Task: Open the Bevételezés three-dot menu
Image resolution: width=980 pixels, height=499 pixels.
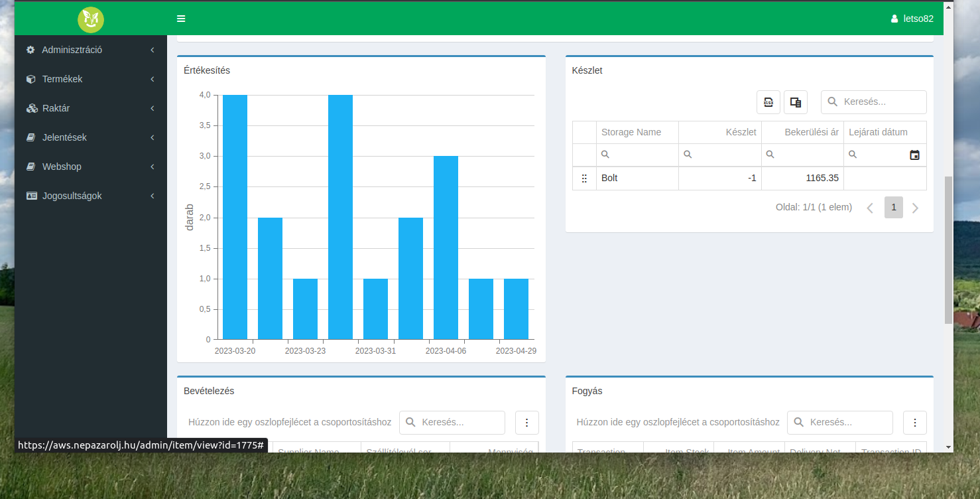Action: click(x=527, y=423)
